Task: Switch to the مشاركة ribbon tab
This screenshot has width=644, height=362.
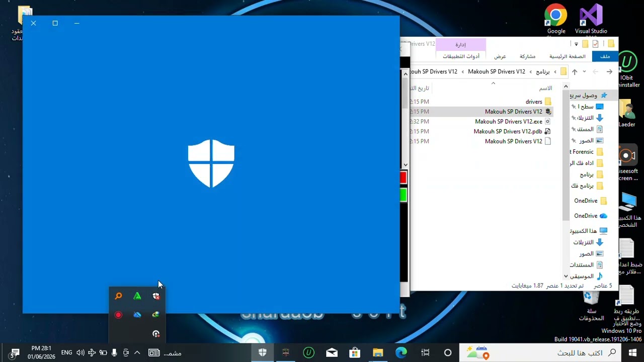Action: click(528, 56)
